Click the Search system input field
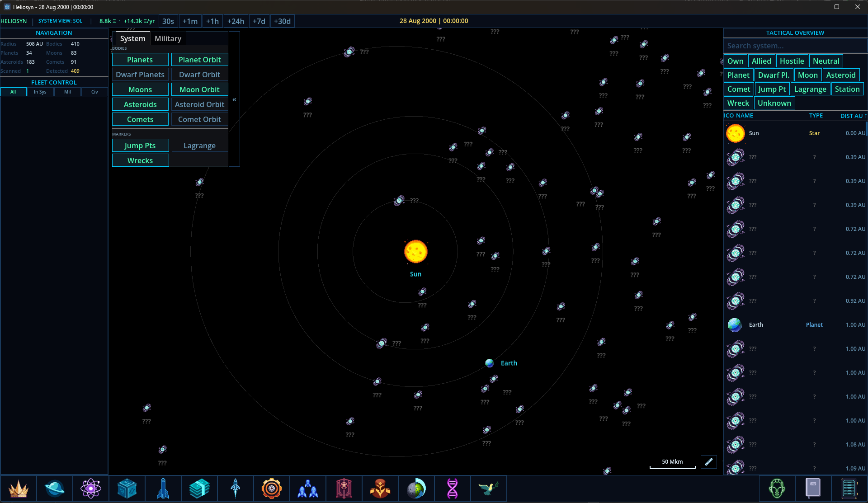The width and height of the screenshot is (868, 503). (795, 46)
